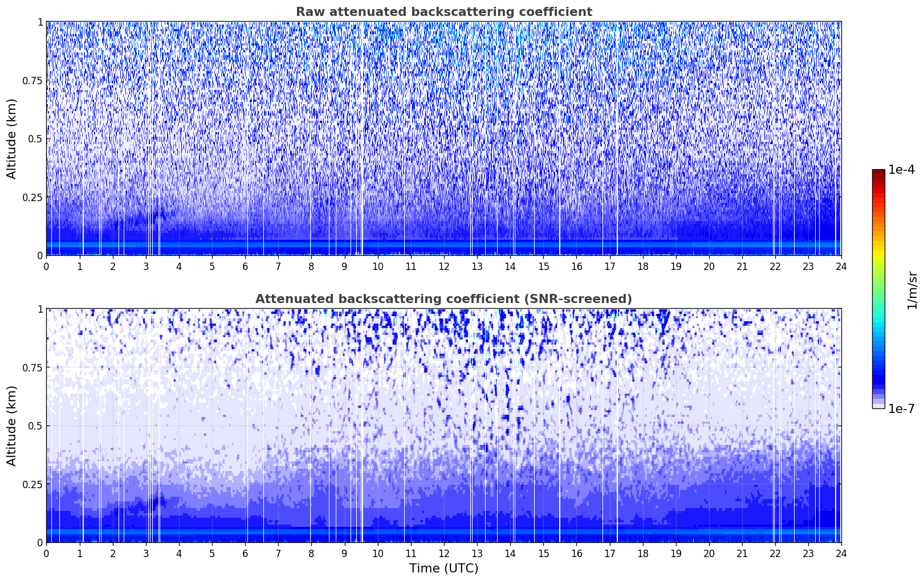
Task: Click the '0.5' altitude tick on the bottom plot
Action: (x=35, y=426)
